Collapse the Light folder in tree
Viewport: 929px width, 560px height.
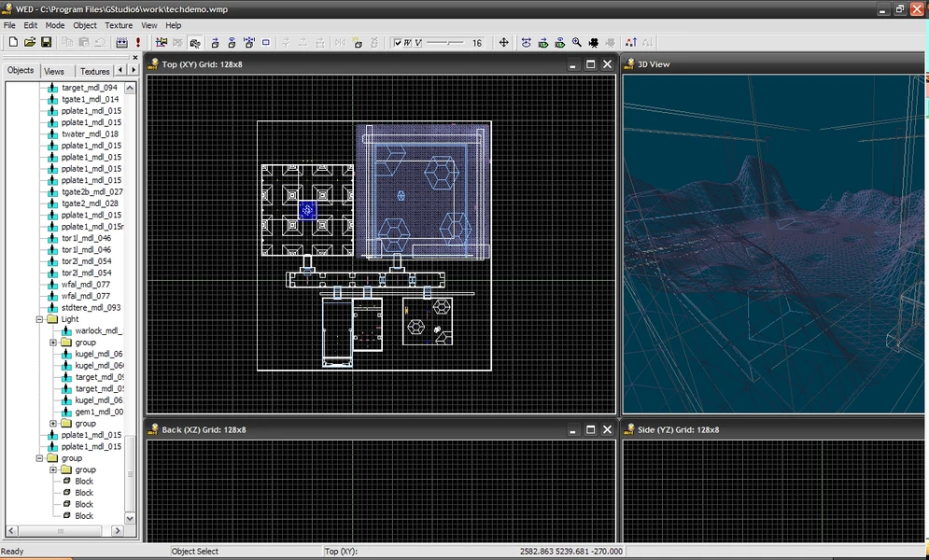coord(40,319)
